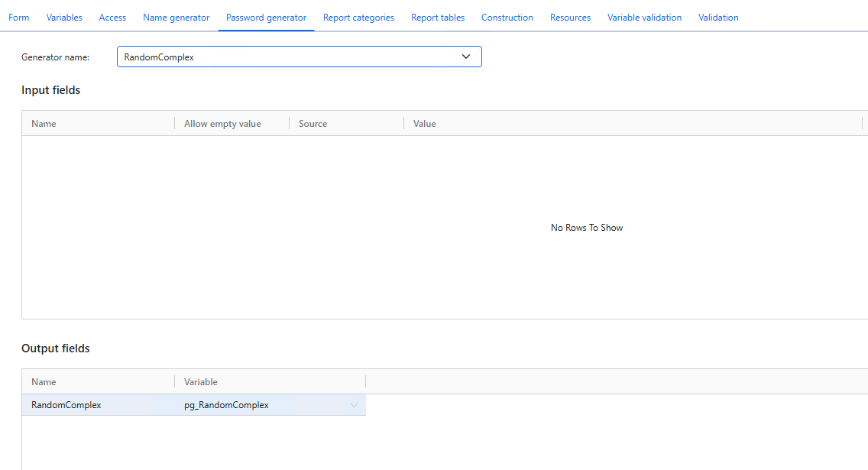This screenshot has height=470, width=868.
Task: Open the Name generator tab
Action: click(176, 18)
